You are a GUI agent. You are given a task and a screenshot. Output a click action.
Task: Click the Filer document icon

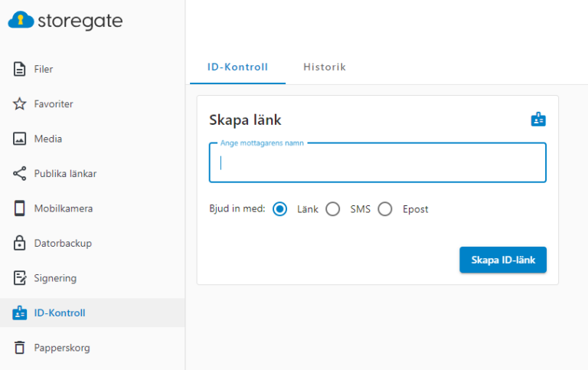[20, 69]
